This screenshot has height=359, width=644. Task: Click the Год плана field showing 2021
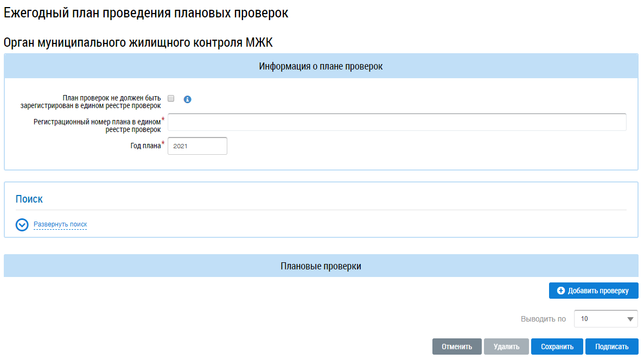(197, 146)
